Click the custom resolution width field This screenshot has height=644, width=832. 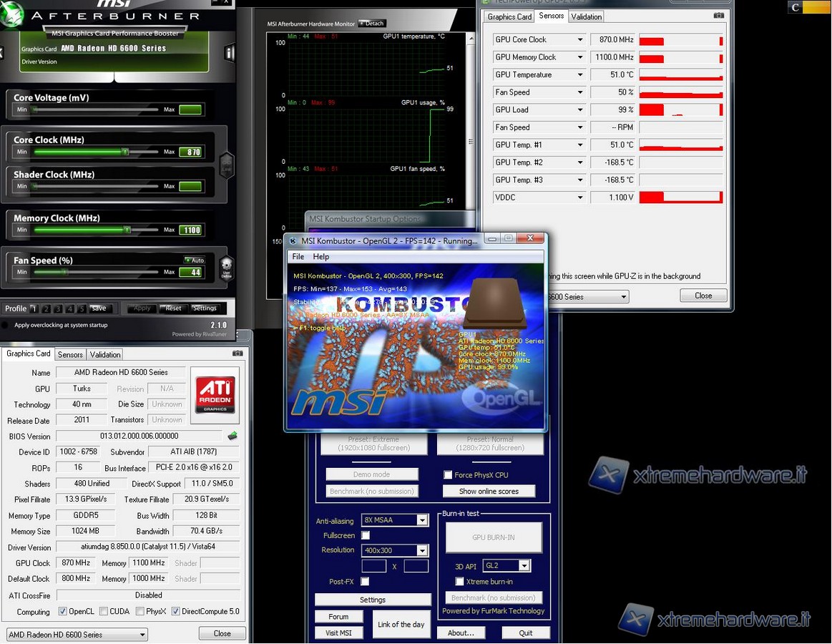373,566
